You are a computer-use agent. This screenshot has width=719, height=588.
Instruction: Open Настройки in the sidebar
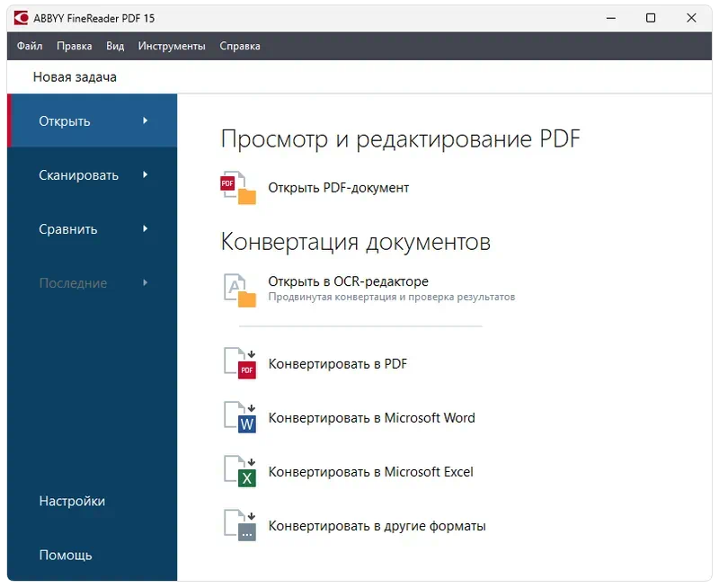click(72, 501)
